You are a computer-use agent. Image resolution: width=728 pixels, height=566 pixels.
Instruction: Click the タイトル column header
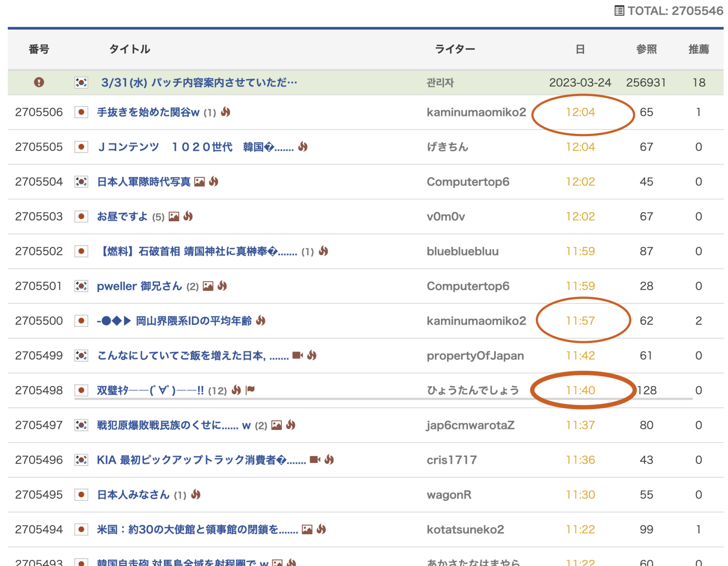(x=130, y=49)
